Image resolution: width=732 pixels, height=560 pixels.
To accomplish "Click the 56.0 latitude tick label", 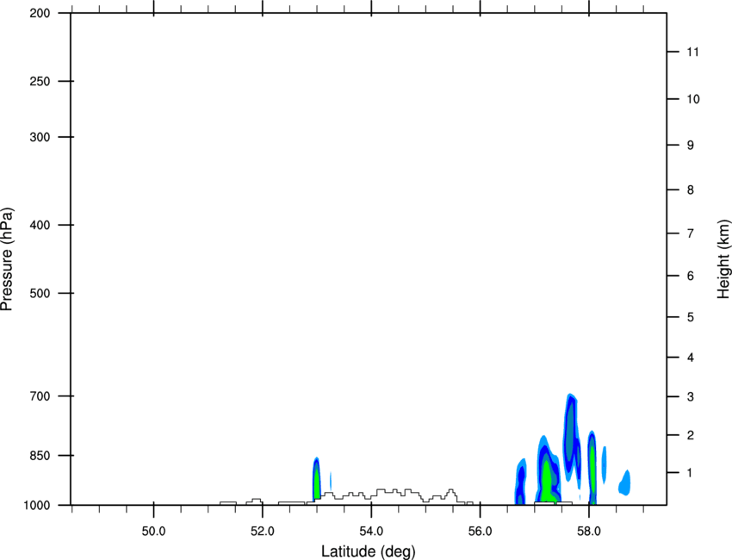I will 480,532.
